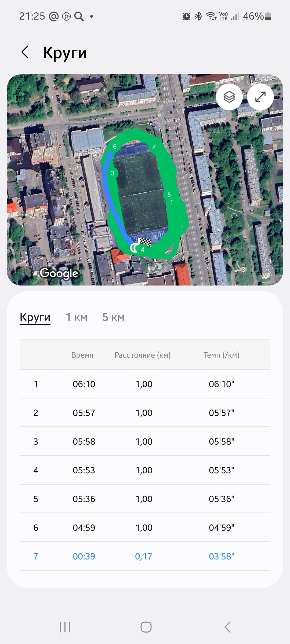Select lap 6 row with 04:59
The width and height of the screenshot is (290, 644).
pyautogui.click(x=145, y=528)
